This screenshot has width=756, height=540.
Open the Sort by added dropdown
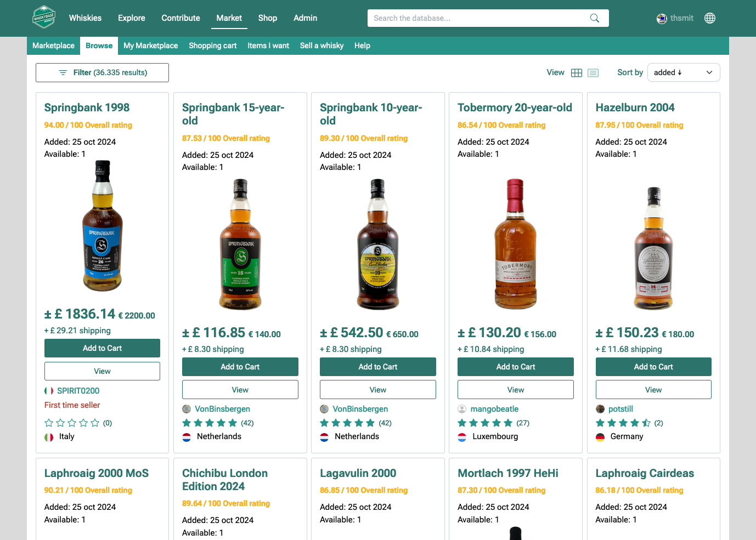click(683, 72)
